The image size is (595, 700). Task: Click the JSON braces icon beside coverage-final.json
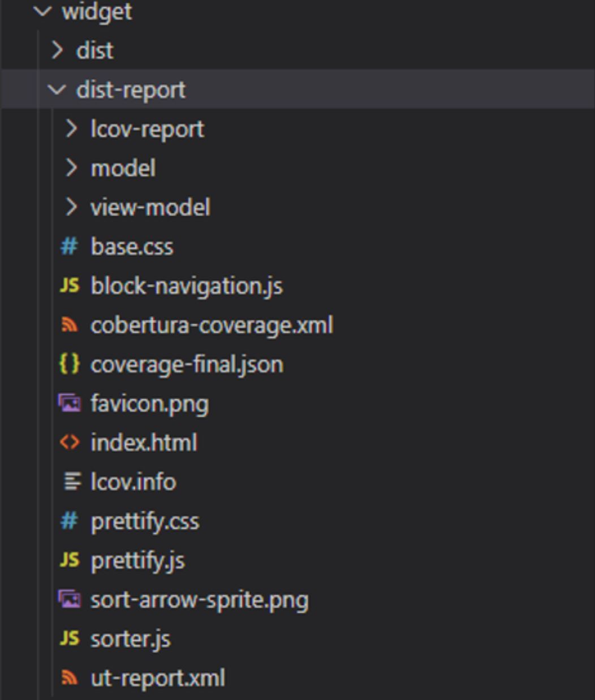(x=69, y=364)
